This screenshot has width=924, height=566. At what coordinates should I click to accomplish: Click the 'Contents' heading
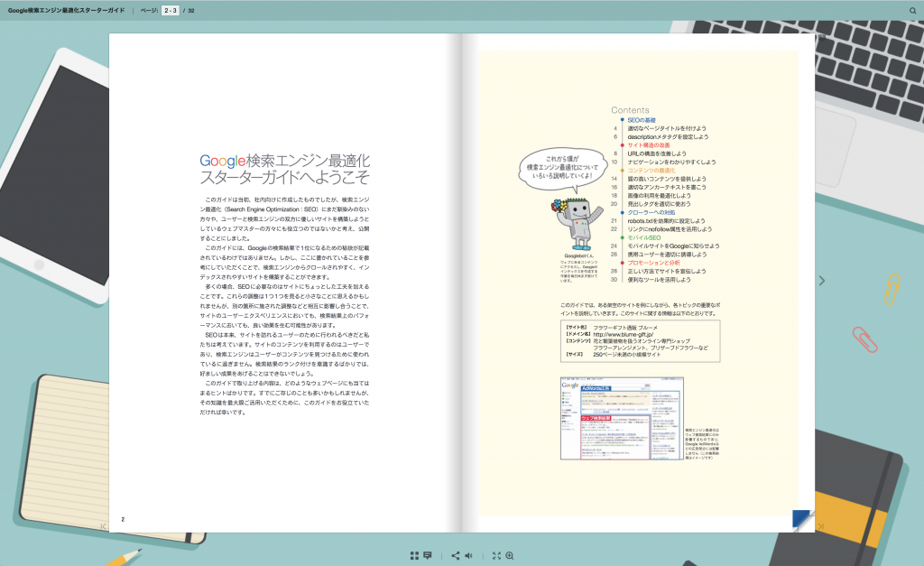point(630,110)
